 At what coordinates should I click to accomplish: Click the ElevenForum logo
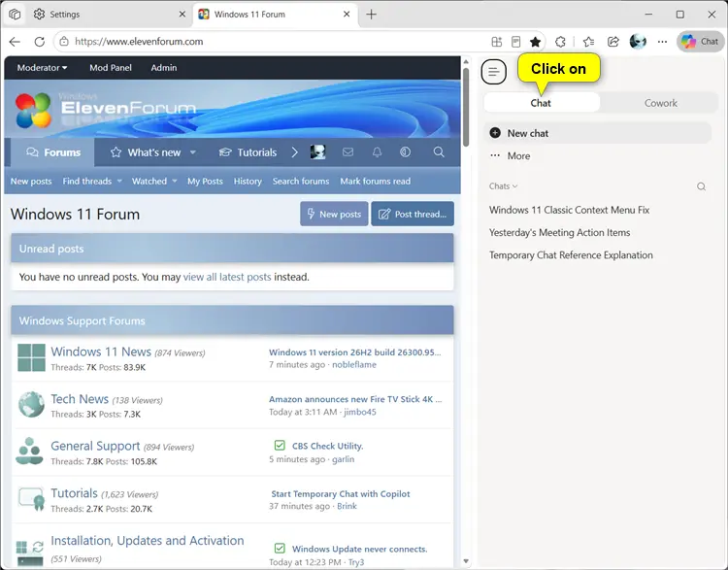point(106,110)
